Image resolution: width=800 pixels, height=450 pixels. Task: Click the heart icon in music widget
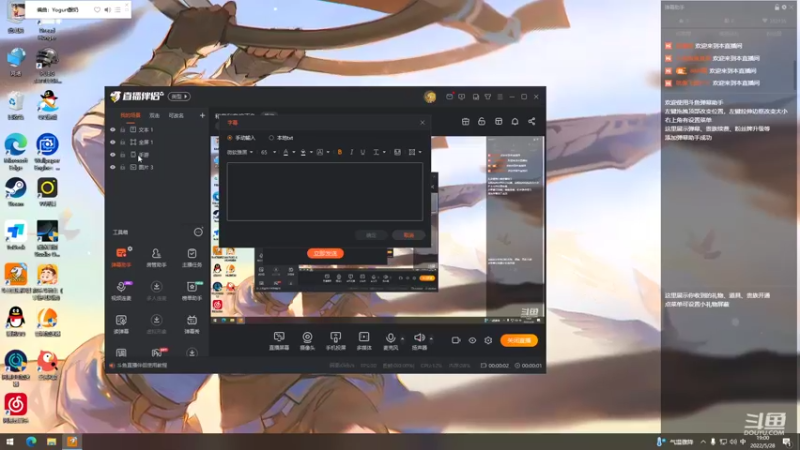97,10
